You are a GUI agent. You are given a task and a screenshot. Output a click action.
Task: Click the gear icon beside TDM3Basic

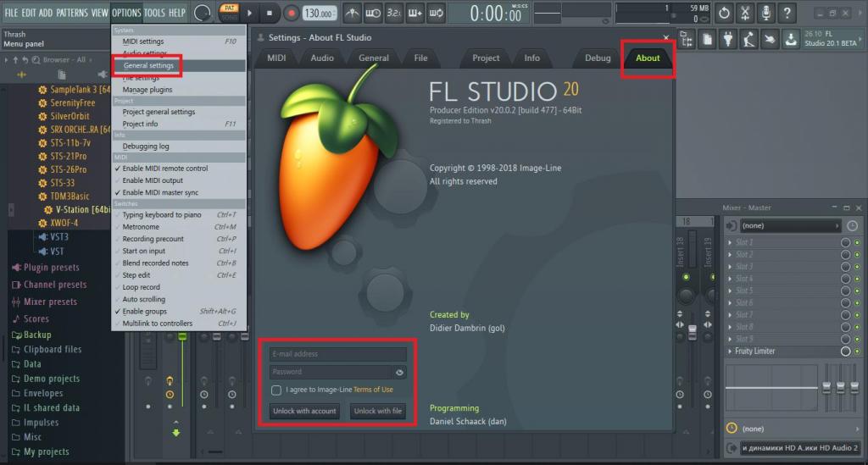point(42,197)
